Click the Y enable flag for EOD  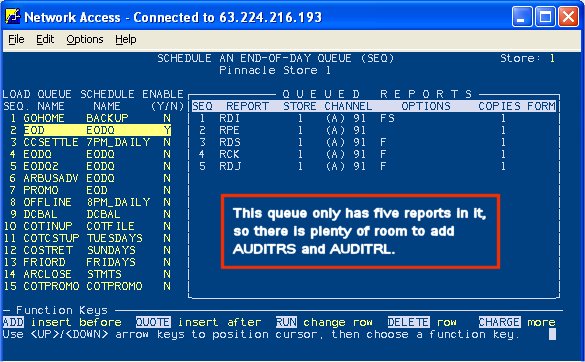point(167,130)
